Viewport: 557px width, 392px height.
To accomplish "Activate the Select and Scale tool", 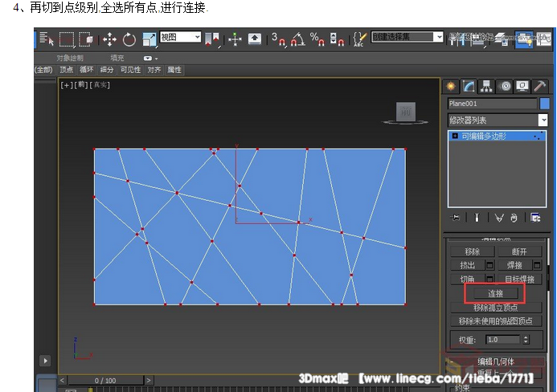I will (x=149, y=39).
